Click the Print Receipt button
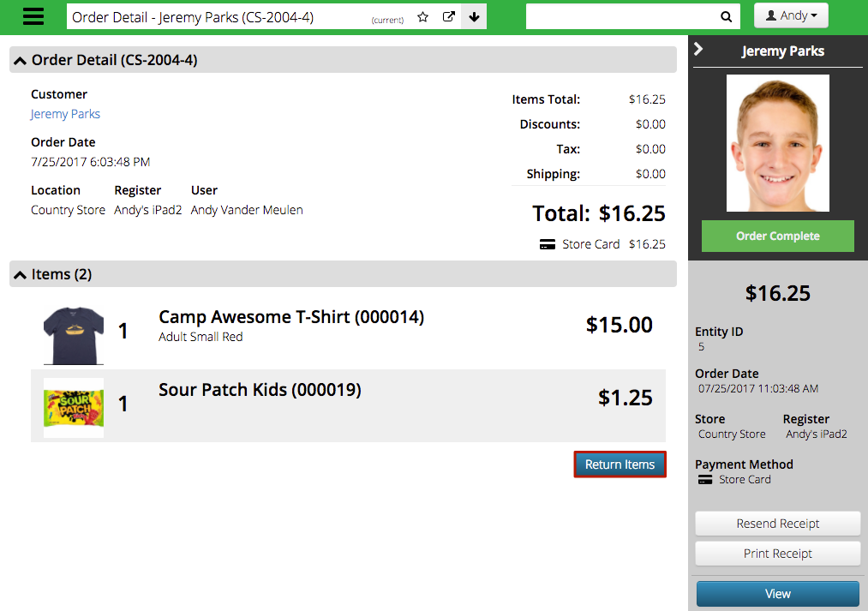This screenshot has width=868, height=611. [778, 554]
